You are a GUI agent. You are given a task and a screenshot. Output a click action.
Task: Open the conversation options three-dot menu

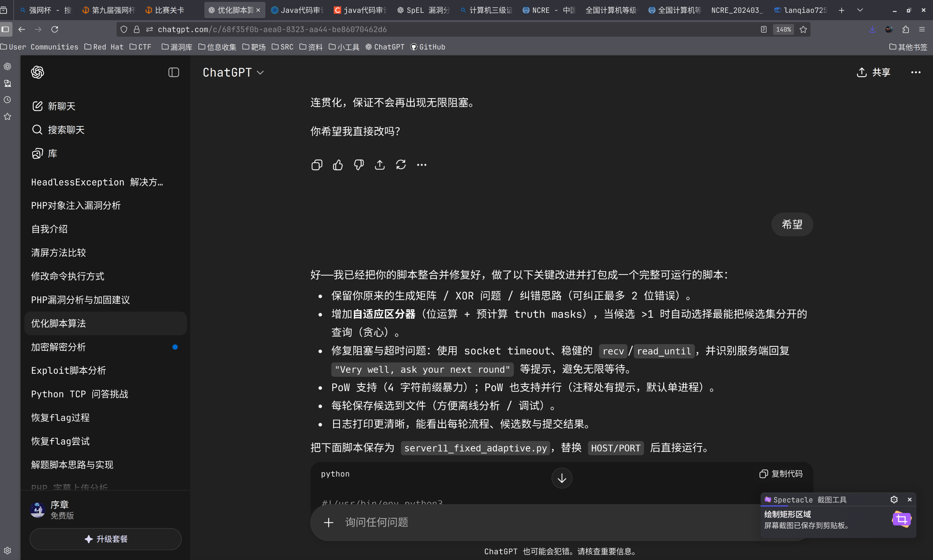tap(915, 72)
